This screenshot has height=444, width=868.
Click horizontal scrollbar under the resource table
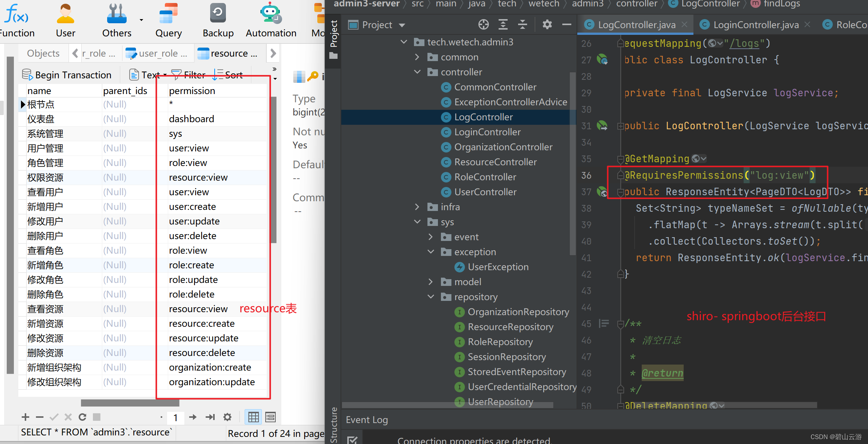click(130, 403)
